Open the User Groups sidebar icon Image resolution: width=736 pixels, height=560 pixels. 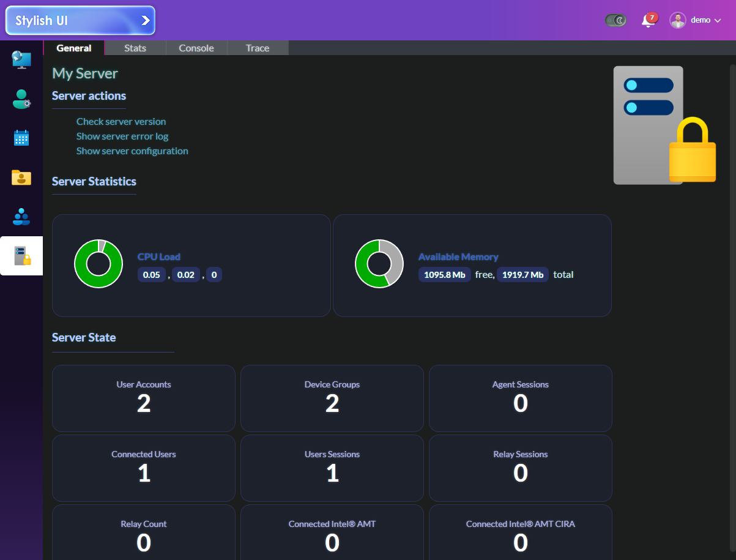coord(21,217)
